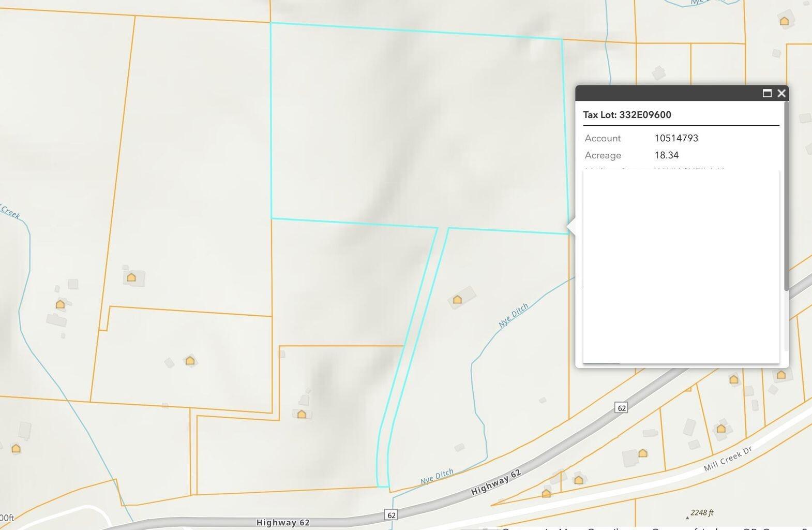This screenshot has width=812, height=530.
Task: Click the diagonal Highway 62 road label
Action: [495, 482]
